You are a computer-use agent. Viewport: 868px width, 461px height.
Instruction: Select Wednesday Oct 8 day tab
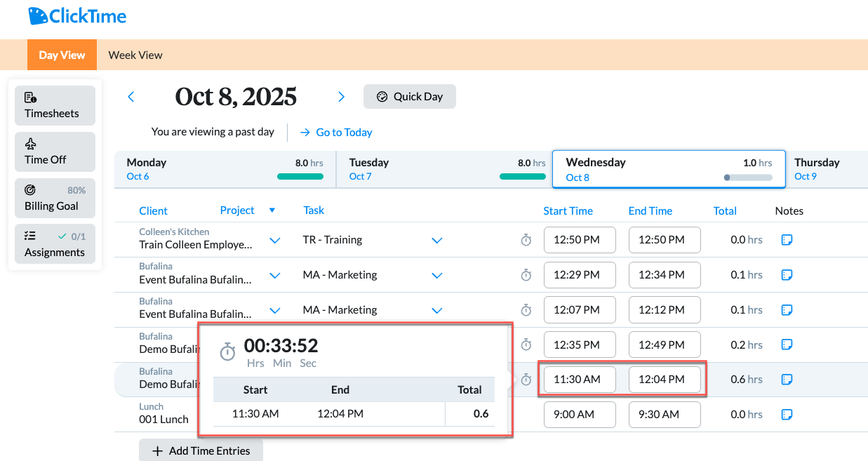[x=669, y=169]
